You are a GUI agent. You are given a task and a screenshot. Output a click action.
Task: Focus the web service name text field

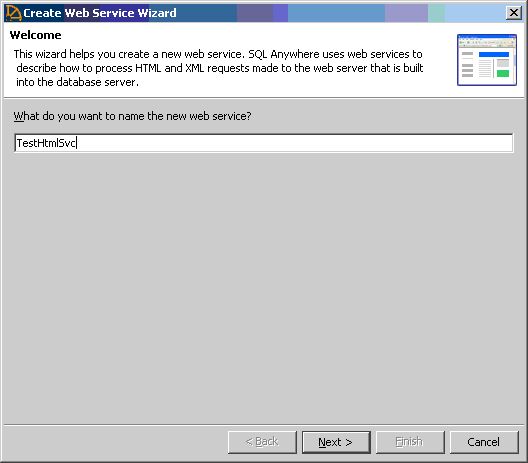point(264,143)
